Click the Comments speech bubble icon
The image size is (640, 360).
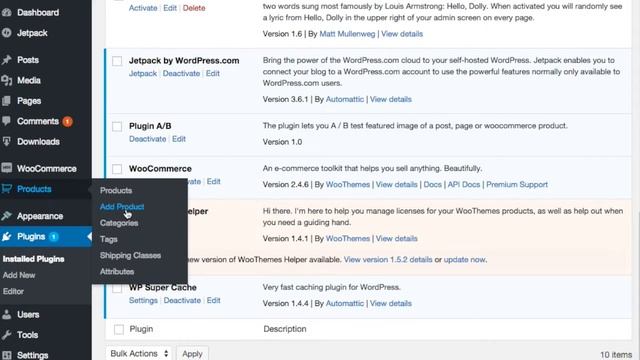(x=7, y=121)
